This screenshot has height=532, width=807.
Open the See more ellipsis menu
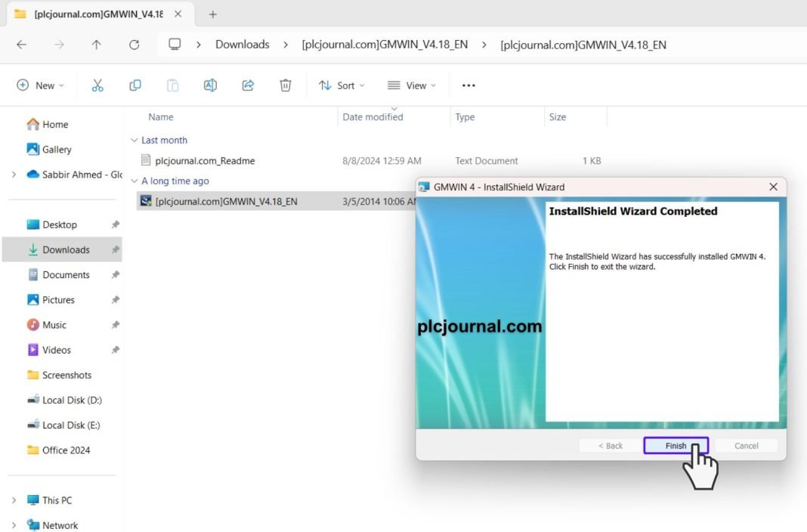(x=468, y=85)
